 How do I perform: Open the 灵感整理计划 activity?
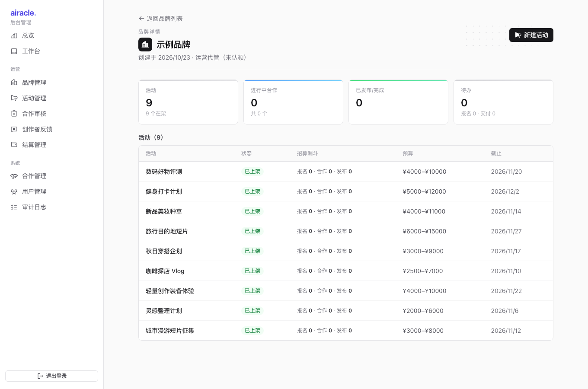(x=164, y=311)
